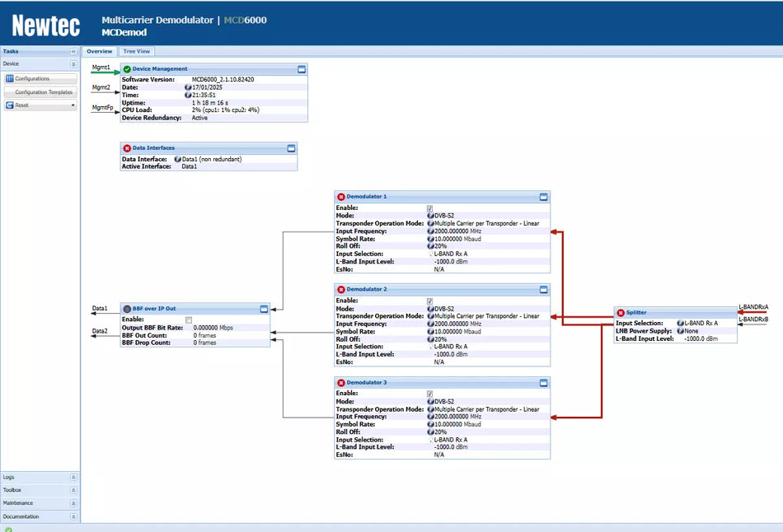The height and width of the screenshot is (532, 783).
Task: Click the Demodulator 2 error status icon
Action: coord(341,289)
